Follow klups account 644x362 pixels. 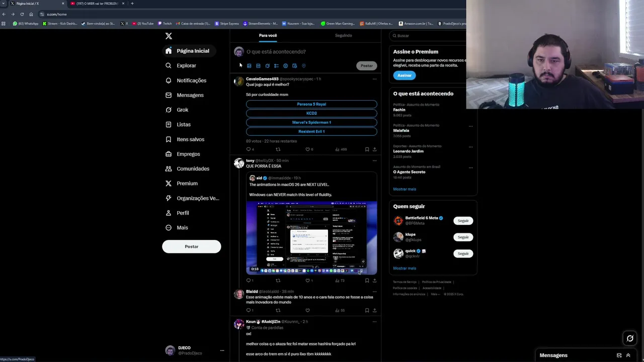pos(463,237)
